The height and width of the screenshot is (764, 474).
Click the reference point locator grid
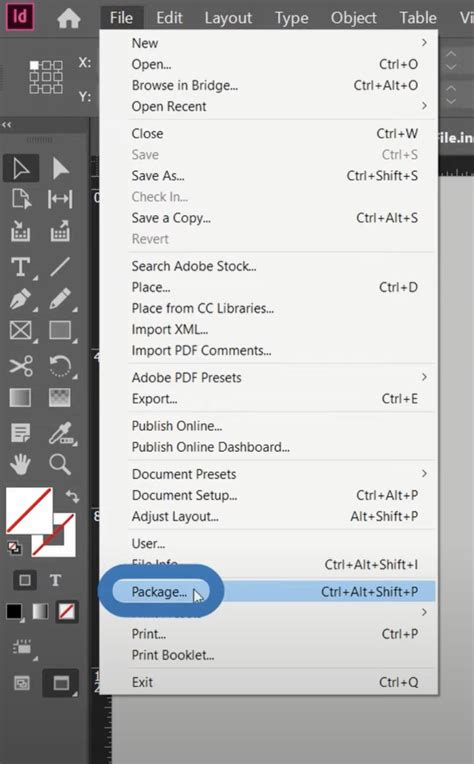[46, 77]
